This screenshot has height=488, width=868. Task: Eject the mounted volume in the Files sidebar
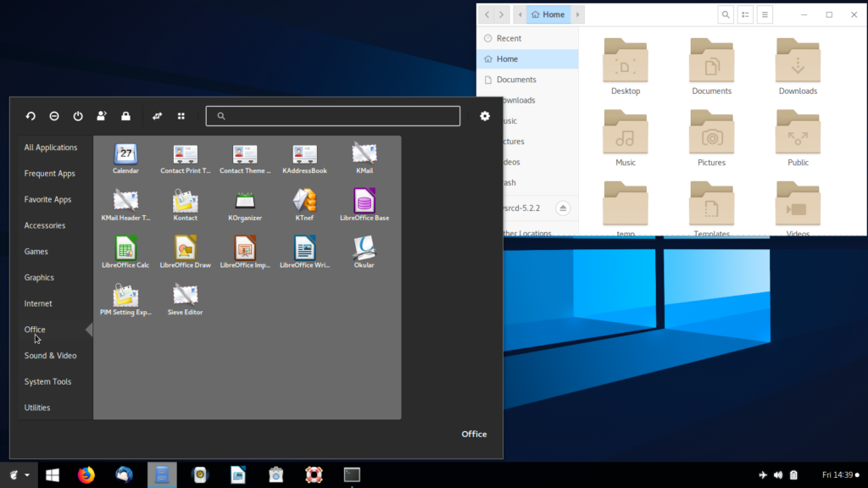pyautogui.click(x=563, y=208)
